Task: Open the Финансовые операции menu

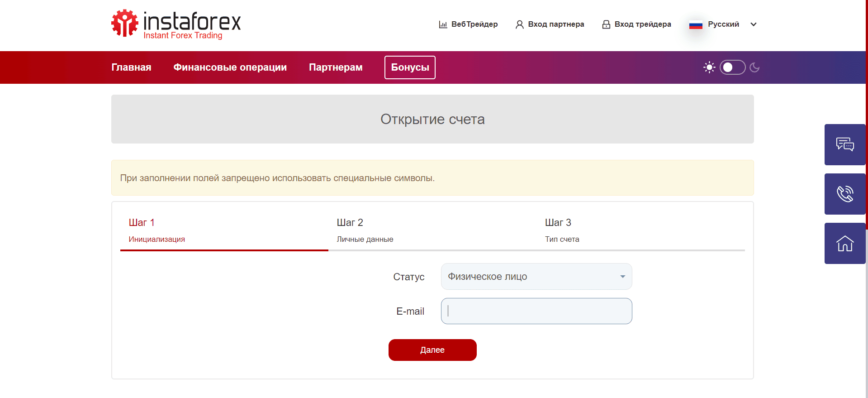Action: tap(230, 67)
